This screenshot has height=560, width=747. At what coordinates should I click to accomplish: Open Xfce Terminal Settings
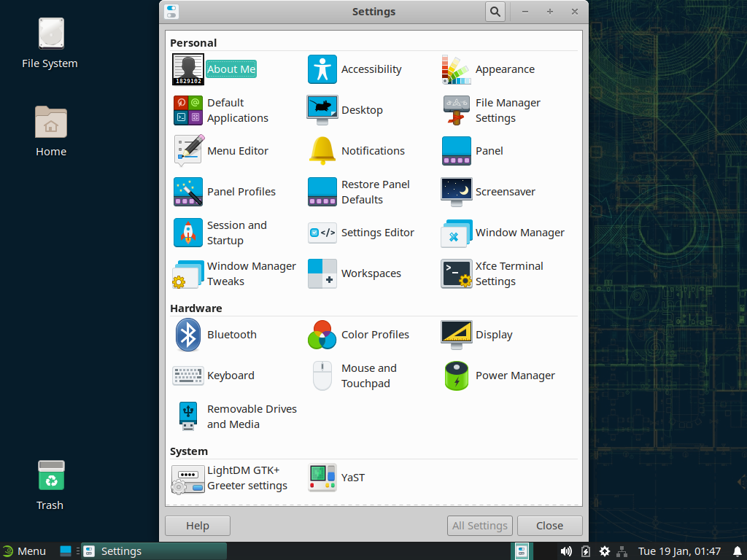(456, 273)
